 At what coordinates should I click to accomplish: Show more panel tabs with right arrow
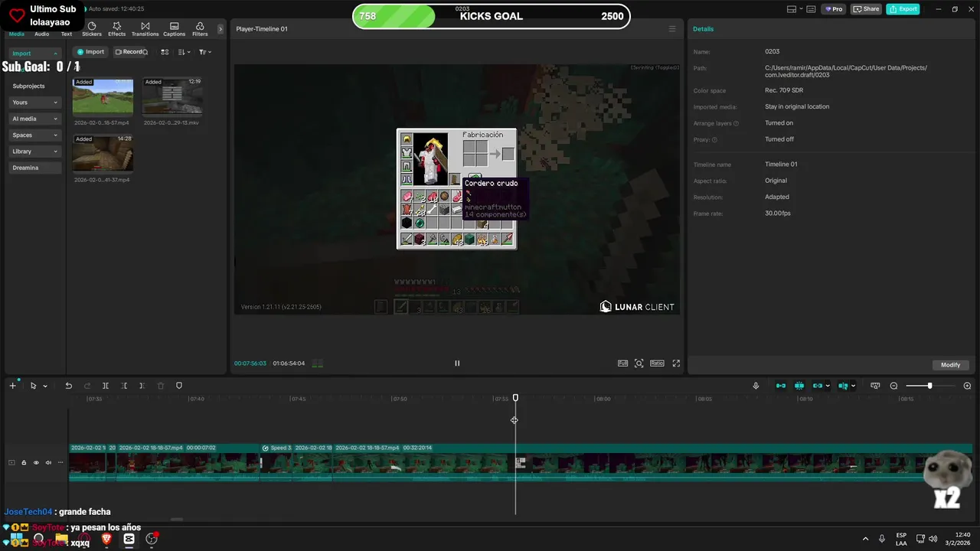click(220, 29)
